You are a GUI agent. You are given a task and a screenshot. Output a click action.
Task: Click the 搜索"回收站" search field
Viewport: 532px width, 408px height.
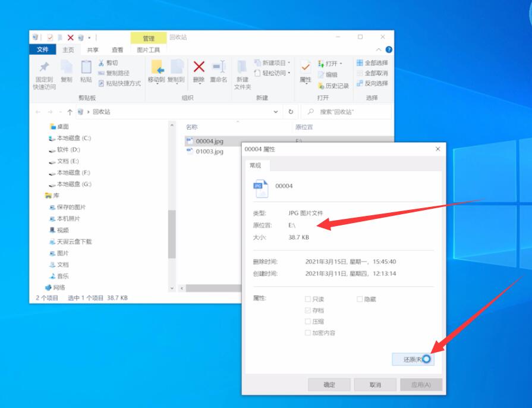tap(346, 112)
